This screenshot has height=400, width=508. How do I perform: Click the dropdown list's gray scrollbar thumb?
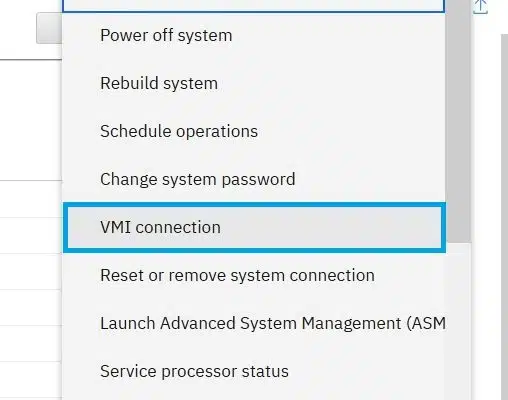458,121
